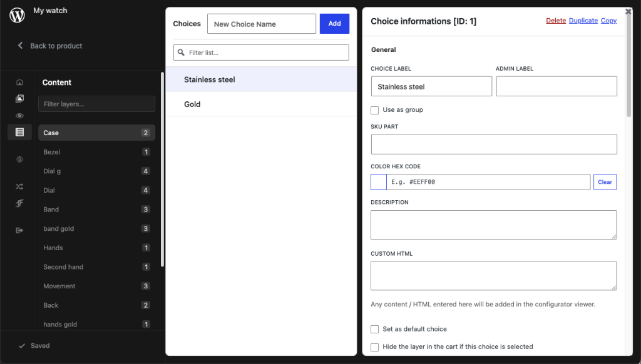Select the Bezel layer
Image resolution: width=641 pixels, height=364 pixels.
point(96,152)
